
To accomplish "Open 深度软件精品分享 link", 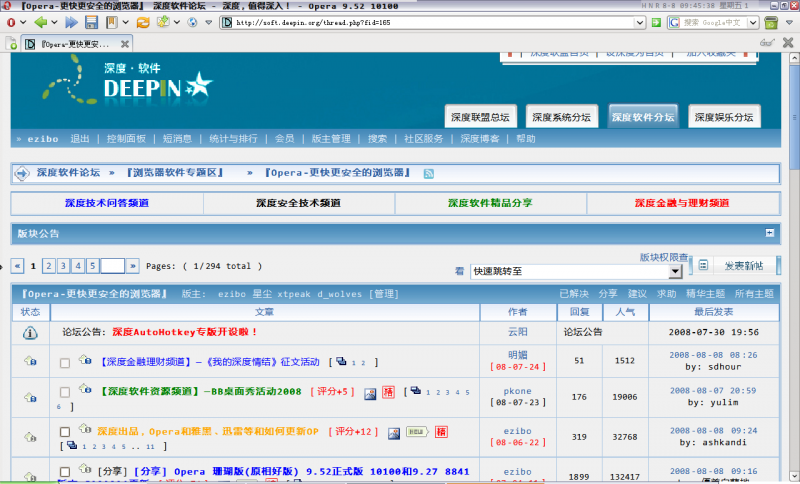I will (x=490, y=203).
